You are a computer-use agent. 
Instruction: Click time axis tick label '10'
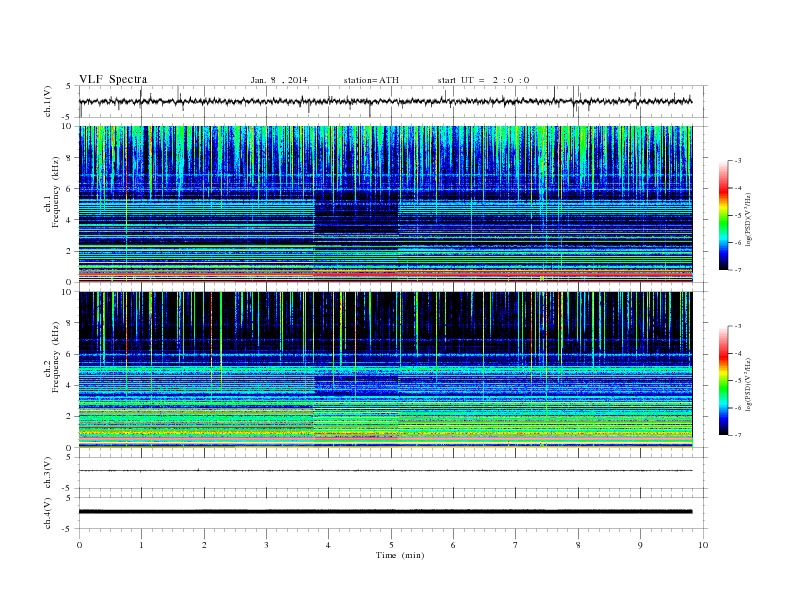click(x=703, y=545)
